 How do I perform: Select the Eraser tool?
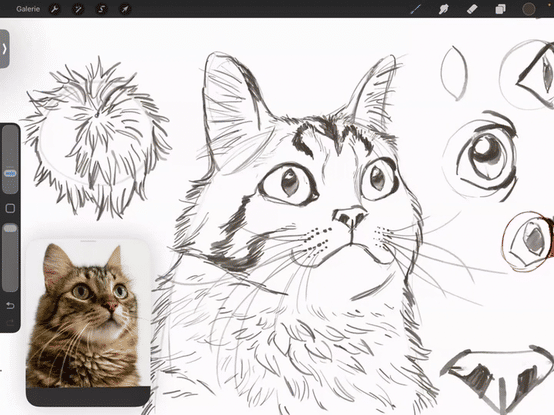pyautogui.click(x=472, y=9)
